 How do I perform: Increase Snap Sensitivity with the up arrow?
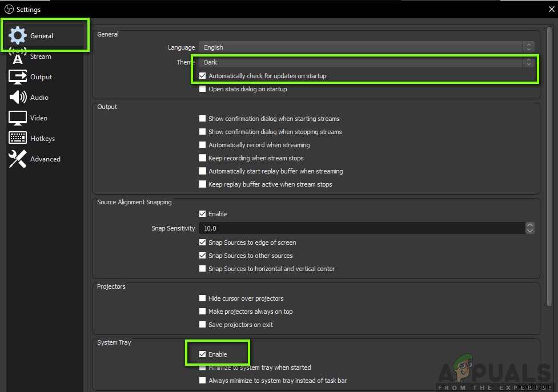pos(529,225)
